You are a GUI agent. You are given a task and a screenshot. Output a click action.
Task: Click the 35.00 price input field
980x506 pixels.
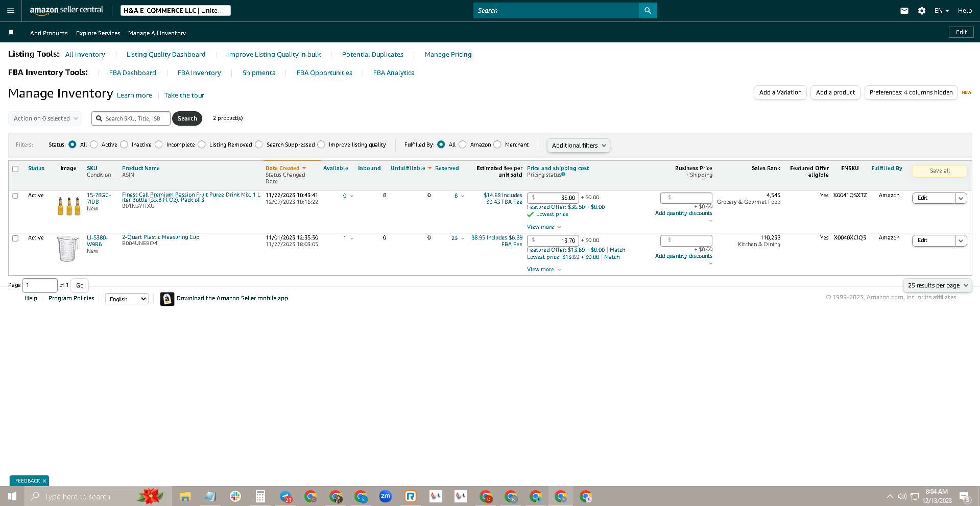click(553, 198)
